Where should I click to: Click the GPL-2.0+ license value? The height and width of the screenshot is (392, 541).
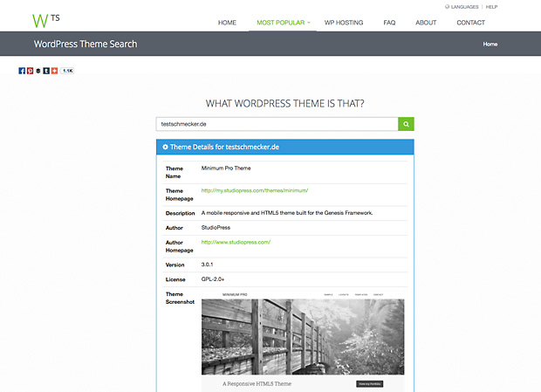coord(213,279)
